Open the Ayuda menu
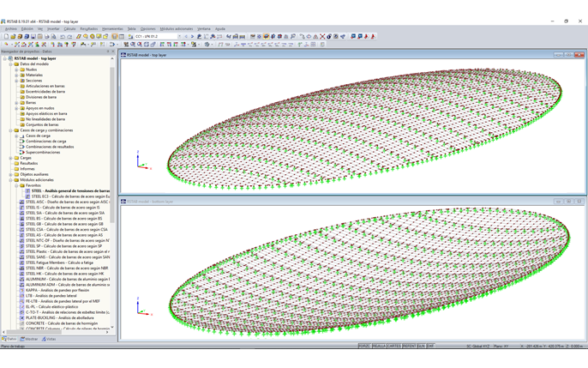 [220, 29]
